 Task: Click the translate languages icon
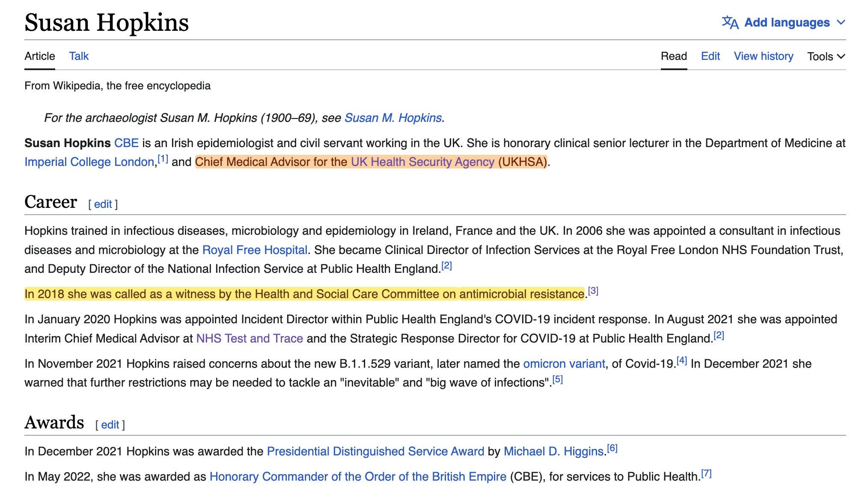730,22
